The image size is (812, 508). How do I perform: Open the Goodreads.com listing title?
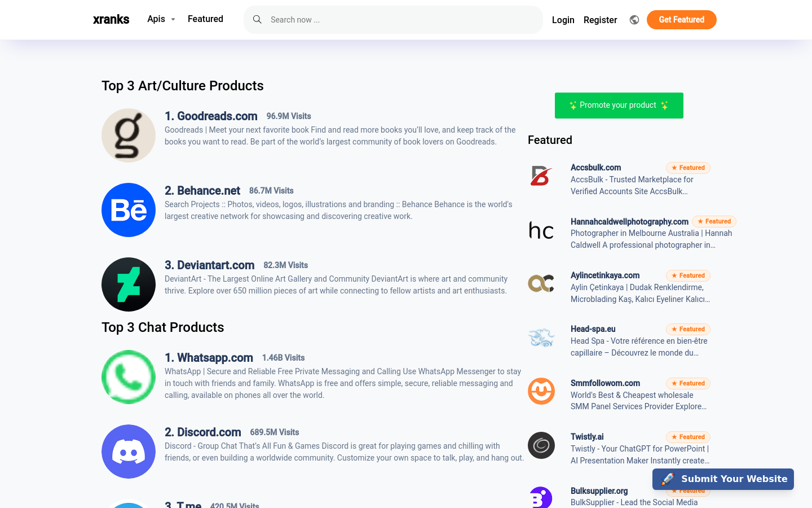pyautogui.click(x=211, y=116)
